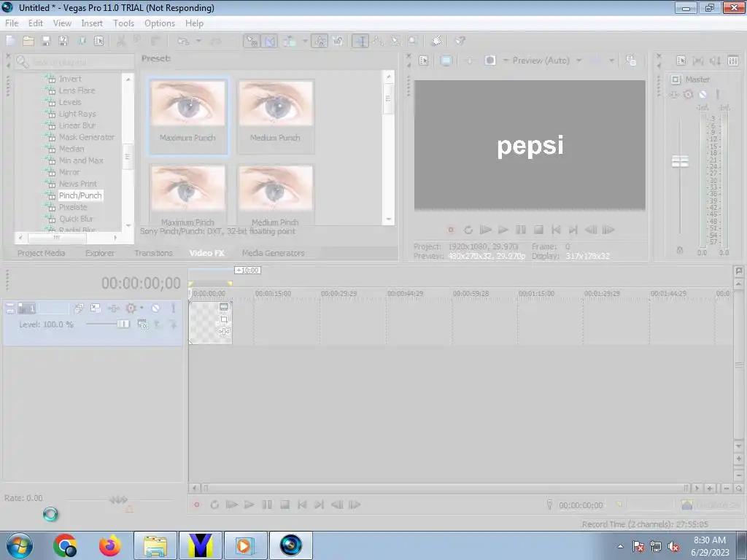Switch to the Project Media tab
This screenshot has width=747, height=560.
coord(41,253)
